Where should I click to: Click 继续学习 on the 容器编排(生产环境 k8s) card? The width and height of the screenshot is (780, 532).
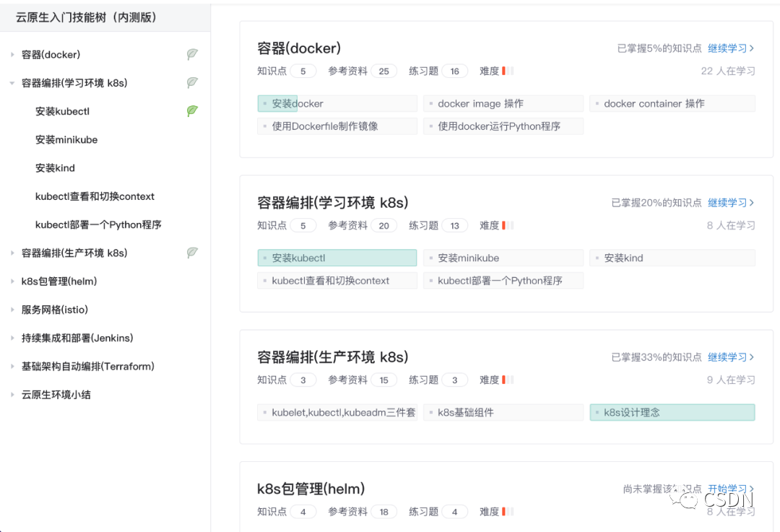click(731, 357)
